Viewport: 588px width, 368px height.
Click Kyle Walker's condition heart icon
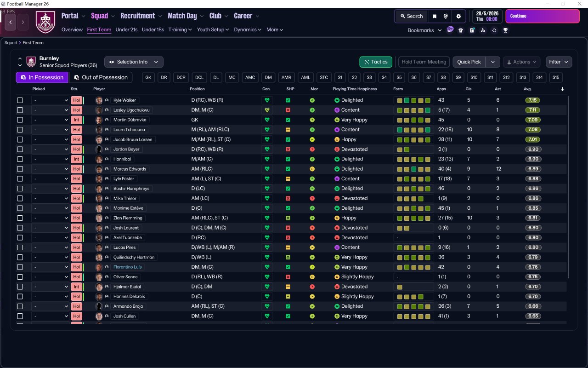[x=266, y=100]
